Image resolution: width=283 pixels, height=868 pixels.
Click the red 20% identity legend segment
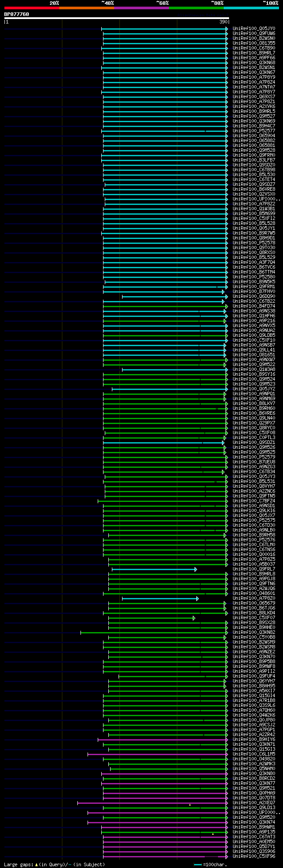[32, 8]
